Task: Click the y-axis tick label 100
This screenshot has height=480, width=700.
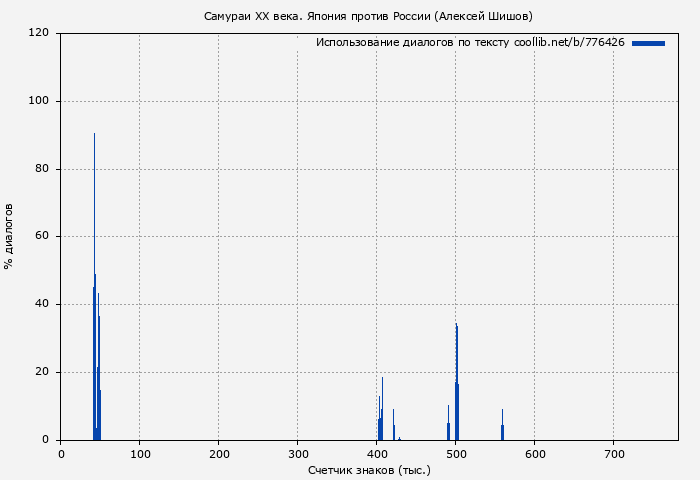Action: click(x=39, y=101)
